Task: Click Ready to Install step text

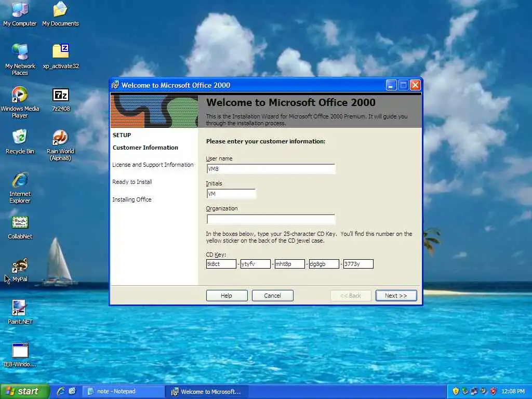Action: coord(132,182)
